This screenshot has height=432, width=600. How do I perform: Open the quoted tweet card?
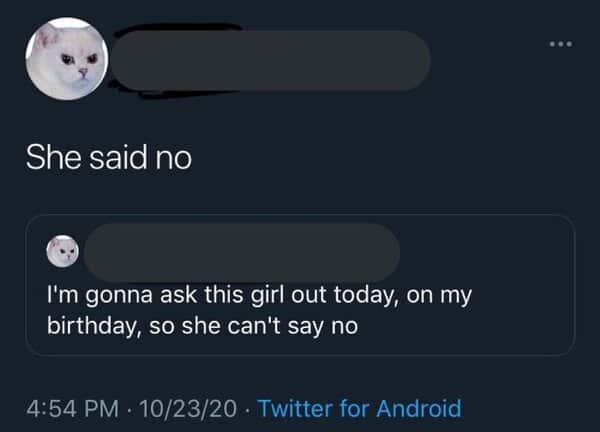(x=300, y=285)
